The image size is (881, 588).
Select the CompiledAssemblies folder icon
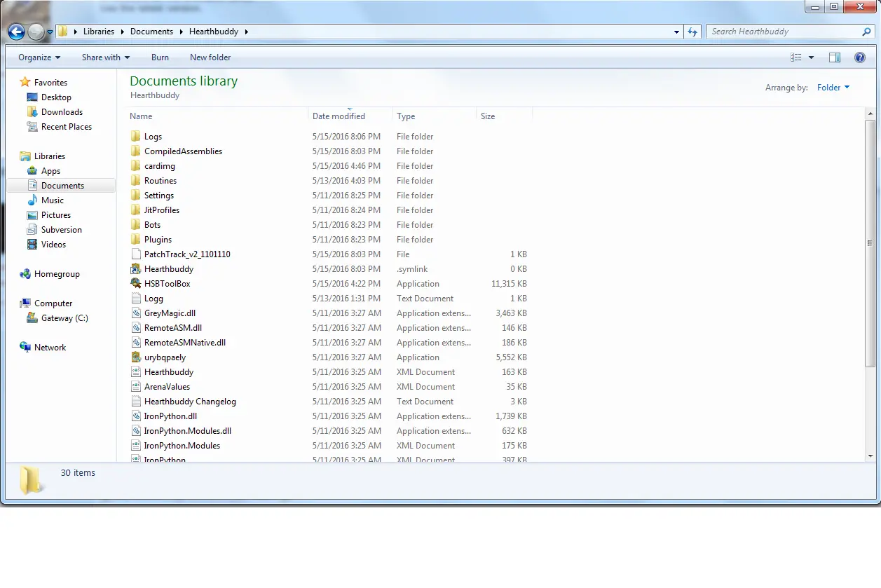click(x=136, y=151)
